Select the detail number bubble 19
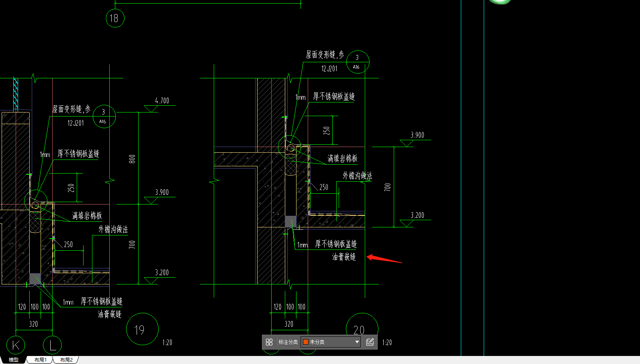This screenshot has height=364, width=640. coord(142,329)
